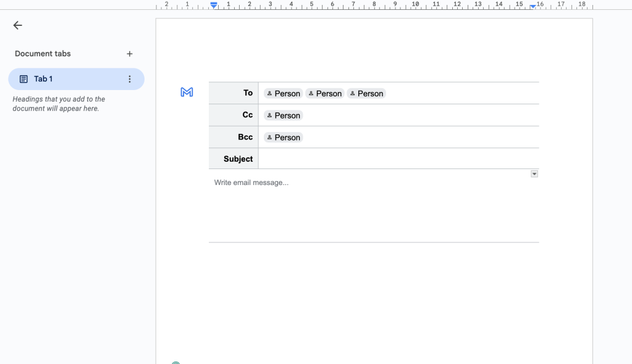Expand the dropdown arrow below the Subject row
The height and width of the screenshot is (364, 632).
click(534, 174)
